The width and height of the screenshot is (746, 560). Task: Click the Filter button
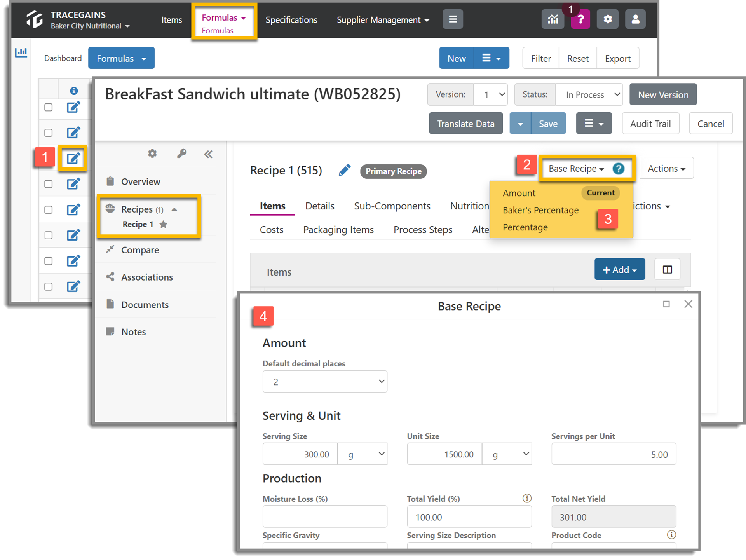541,58
